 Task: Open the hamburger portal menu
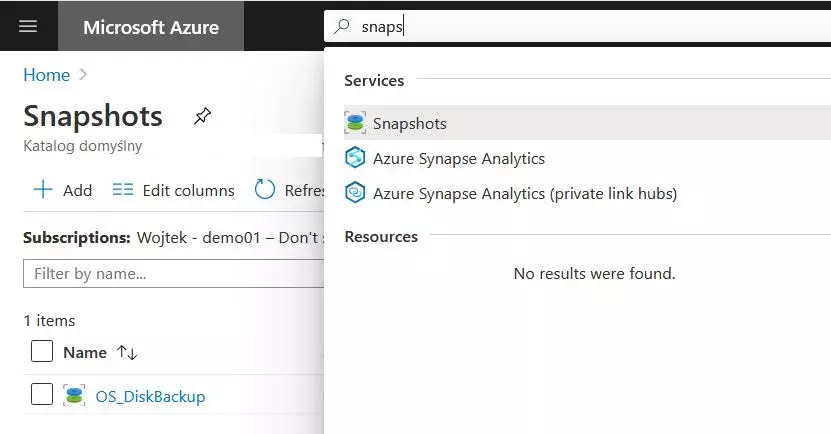coord(28,26)
